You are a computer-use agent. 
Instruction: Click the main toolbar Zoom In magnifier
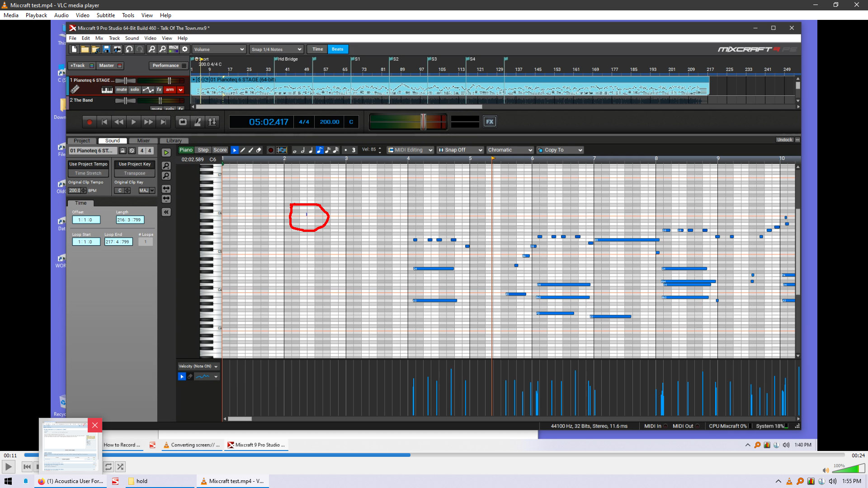pyautogui.click(x=152, y=49)
